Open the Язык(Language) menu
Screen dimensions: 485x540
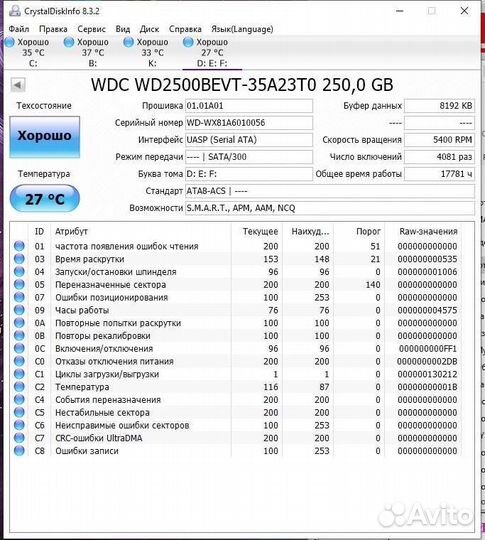[242, 29]
